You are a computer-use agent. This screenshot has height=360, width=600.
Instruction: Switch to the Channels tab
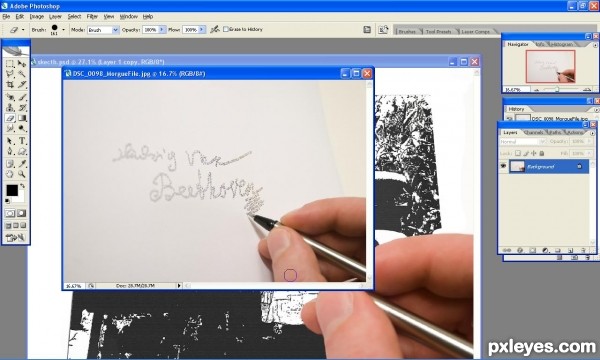click(x=533, y=132)
